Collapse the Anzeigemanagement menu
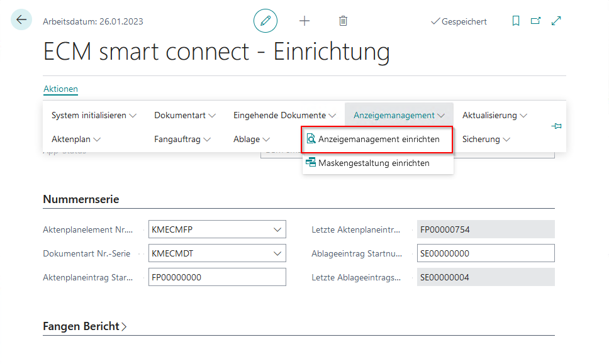The image size is (609, 364). pos(399,115)
